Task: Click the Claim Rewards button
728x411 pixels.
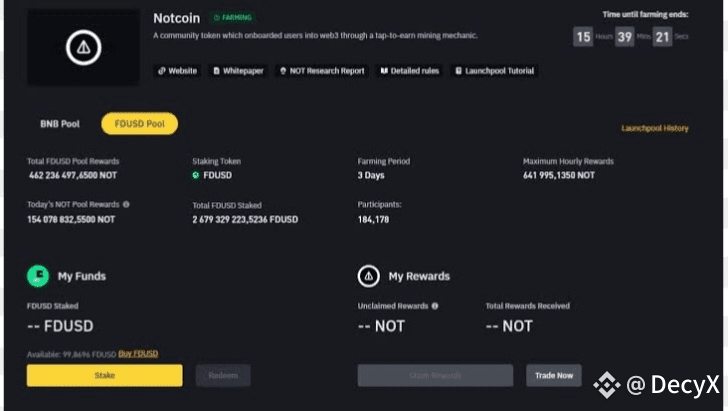Action: pyautogui.click(x=435, y=375)
